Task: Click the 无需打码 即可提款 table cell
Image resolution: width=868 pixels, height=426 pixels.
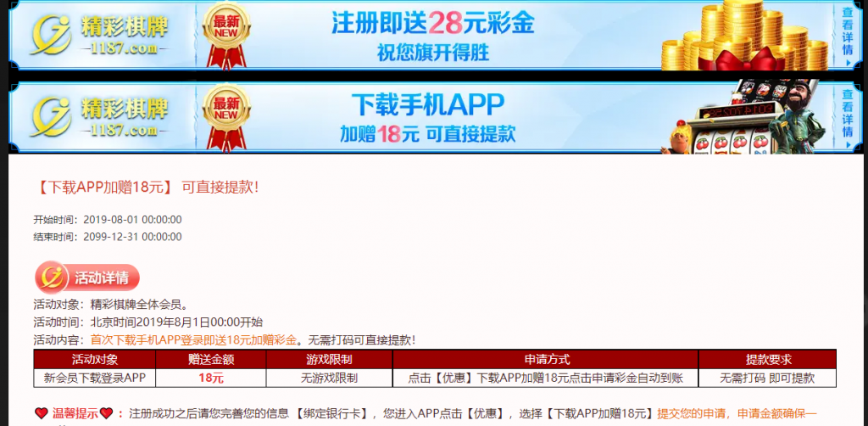Action: 767,378
